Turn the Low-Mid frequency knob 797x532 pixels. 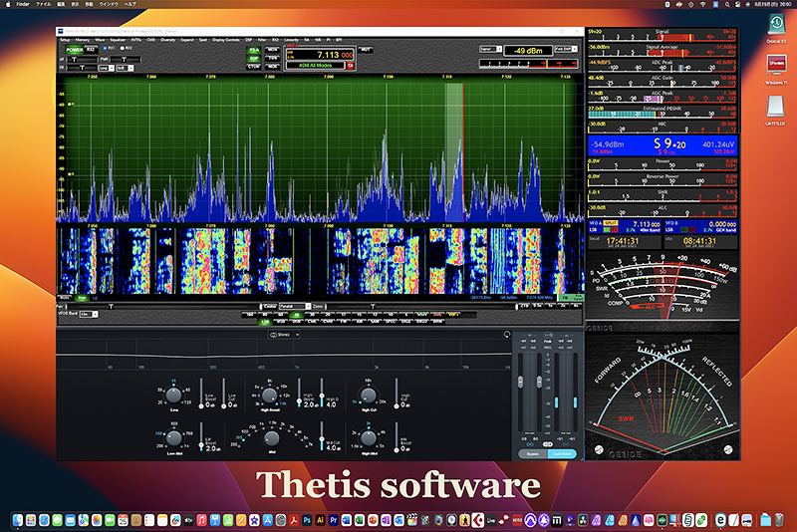[173, 437]
